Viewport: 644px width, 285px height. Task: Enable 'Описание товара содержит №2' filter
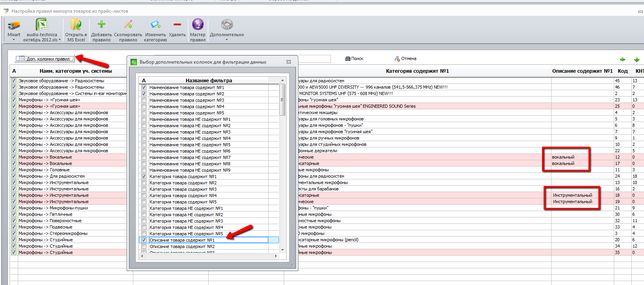pyautogui.click(x=144, y=246)
